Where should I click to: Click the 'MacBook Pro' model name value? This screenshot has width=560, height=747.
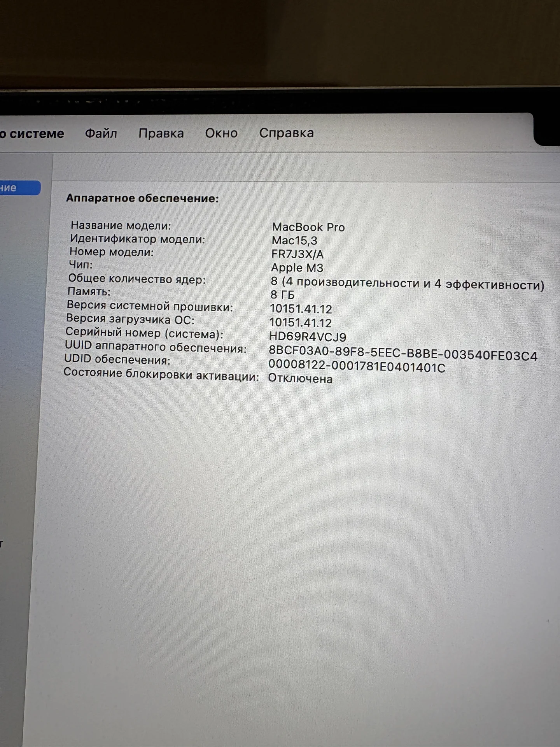coord(308,227)
